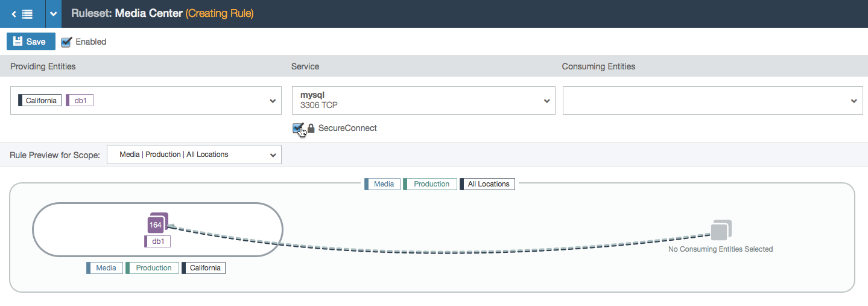Image resolution: width=868 pixels, height=306 pixels.
Task: Click the back to list icon
Action: [22, 13]
